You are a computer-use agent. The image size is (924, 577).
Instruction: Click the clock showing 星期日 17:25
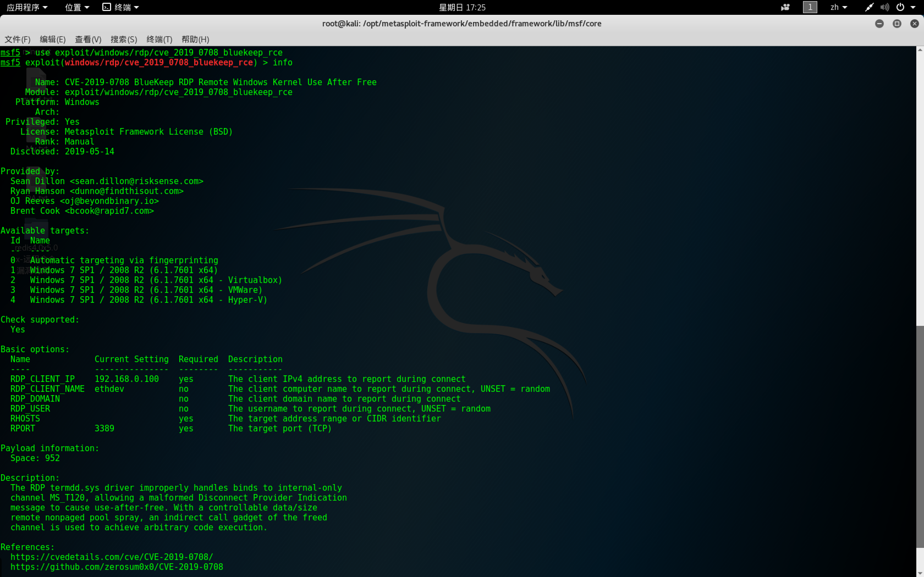(x=462, y=7)
